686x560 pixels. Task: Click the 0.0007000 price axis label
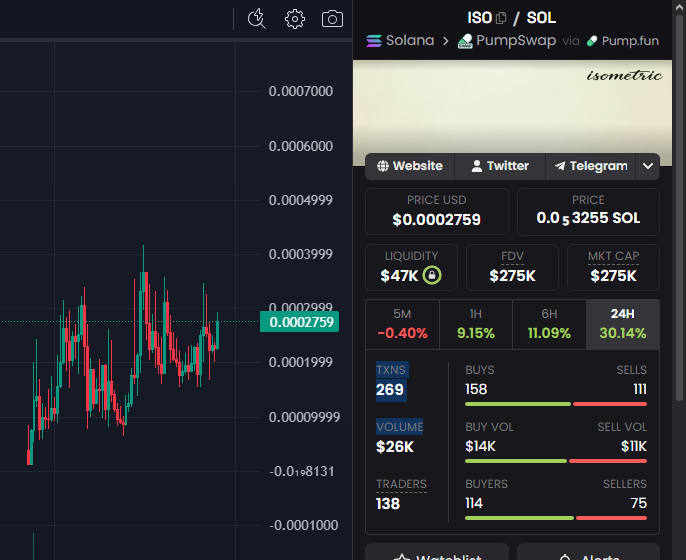(301, 91)
